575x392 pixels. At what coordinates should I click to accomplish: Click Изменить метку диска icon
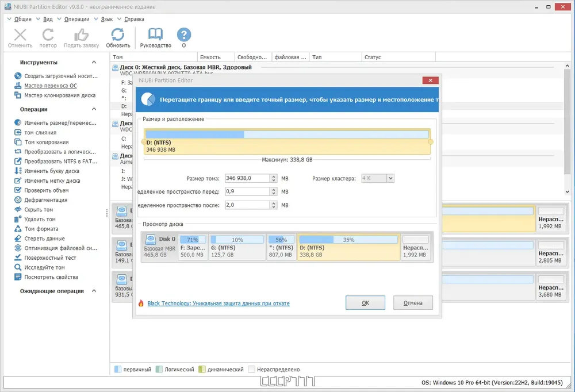click(x=18, y=180)
